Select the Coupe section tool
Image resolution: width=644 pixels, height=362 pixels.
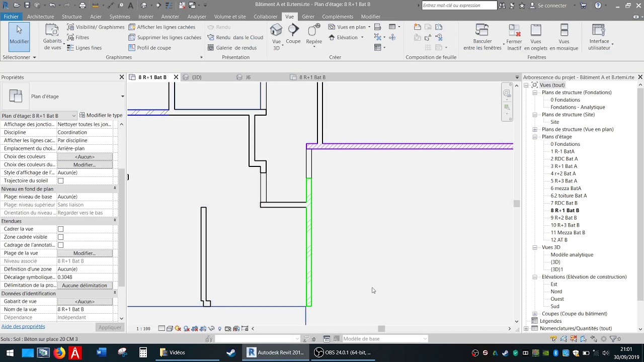(x=293, y=34)
